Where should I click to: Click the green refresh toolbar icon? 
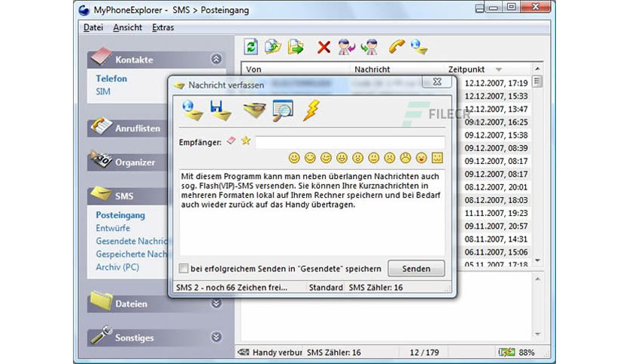pos(251,47)
